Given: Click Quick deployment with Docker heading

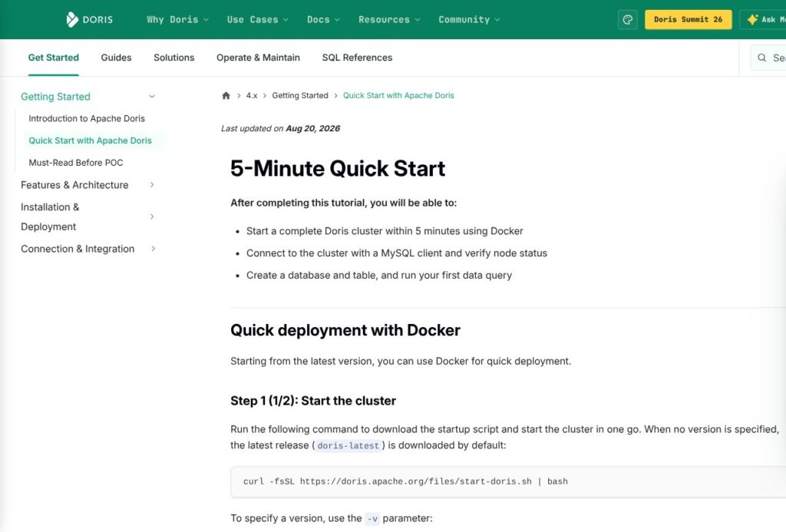Looking at the screenshot, I should (345, 330).
